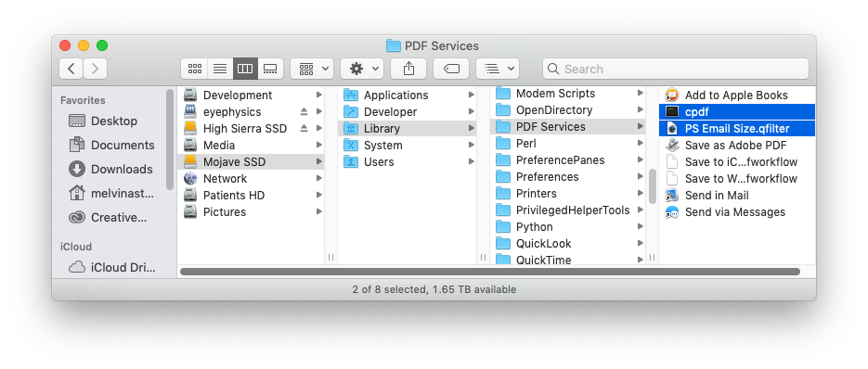
Task: Click the Edit Tags button
Action: coord(451,69)
